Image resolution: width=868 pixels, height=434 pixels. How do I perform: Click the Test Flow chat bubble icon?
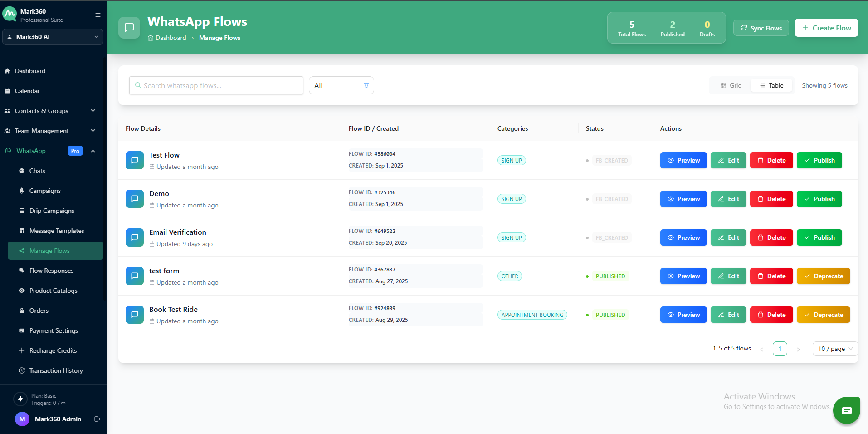[135, 160]
